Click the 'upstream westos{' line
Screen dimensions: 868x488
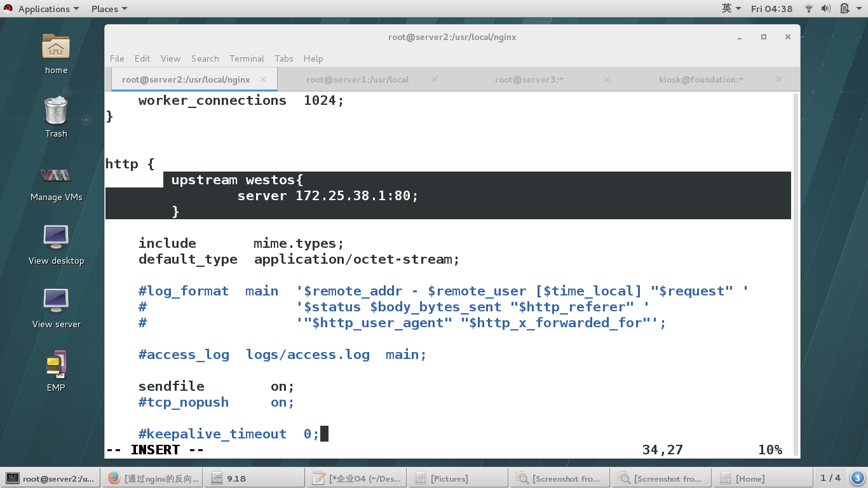coord(237,180)
